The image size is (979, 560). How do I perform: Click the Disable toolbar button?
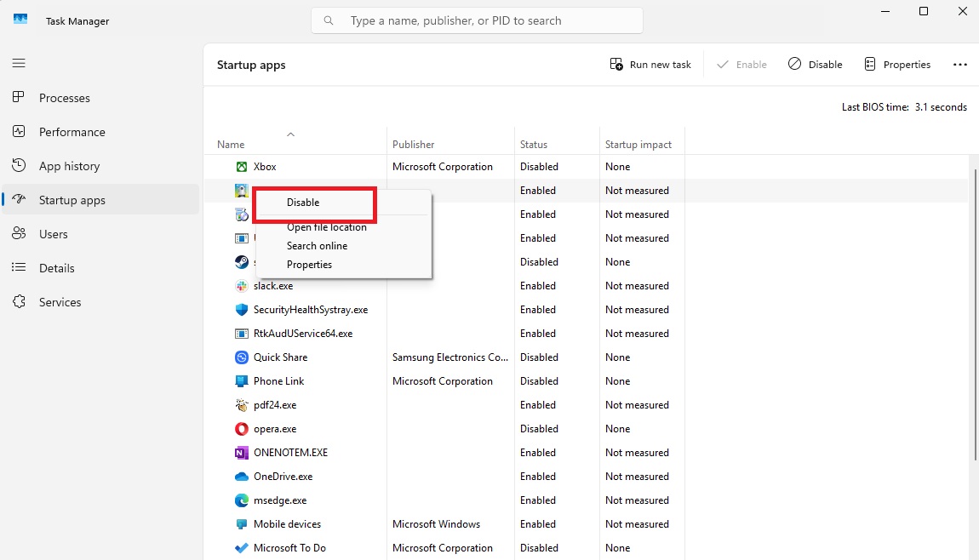[815, 65]
